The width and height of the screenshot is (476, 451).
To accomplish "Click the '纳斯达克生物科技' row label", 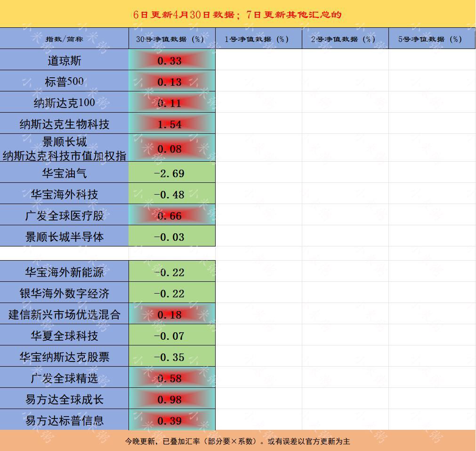I will pos(65,123).
